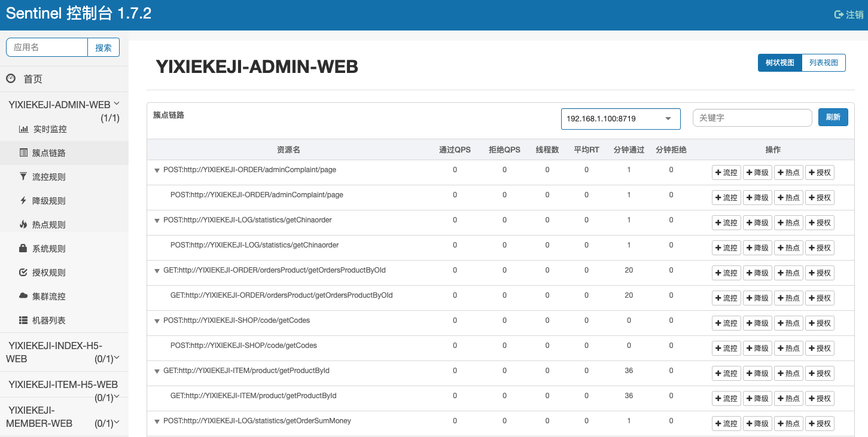Add 降级 rule for getChinaorder parent row
Viewport: 868px width, 437px height.
click(x=757, y=223)
